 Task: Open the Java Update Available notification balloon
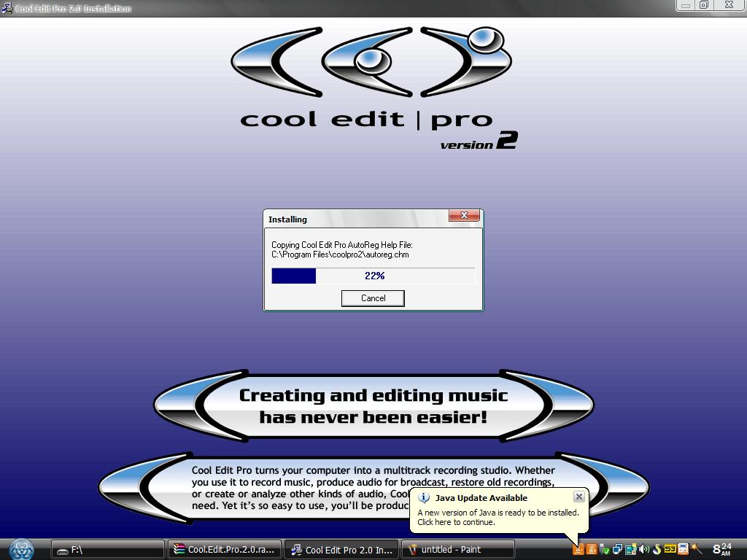click(499, 510)
